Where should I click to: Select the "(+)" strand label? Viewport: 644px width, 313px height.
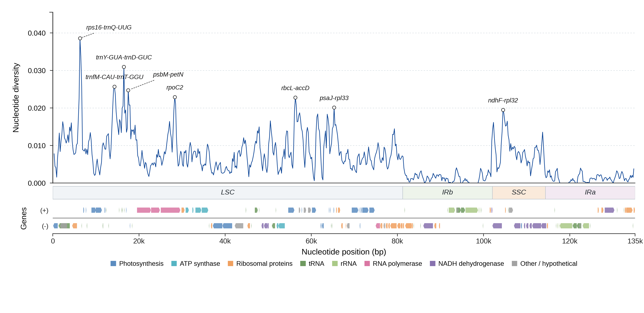point(45,210)
